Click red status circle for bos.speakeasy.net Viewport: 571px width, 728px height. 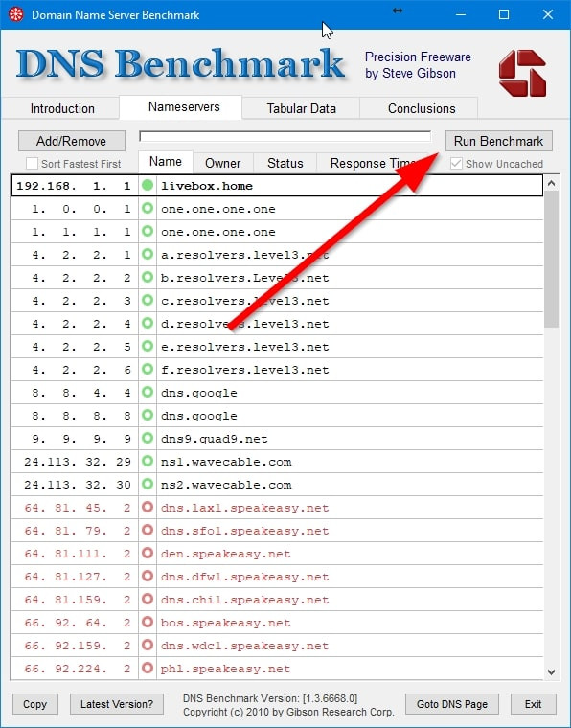point(148,622)
